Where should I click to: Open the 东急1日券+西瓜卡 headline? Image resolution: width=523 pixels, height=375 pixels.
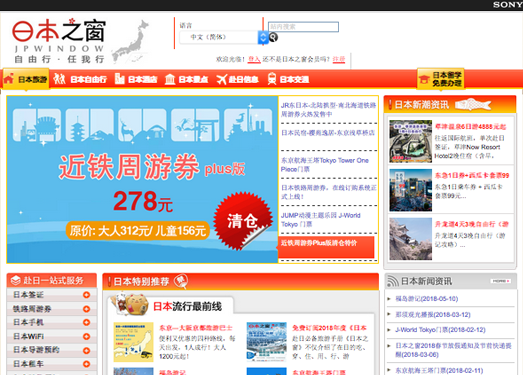tap(472, 175)
